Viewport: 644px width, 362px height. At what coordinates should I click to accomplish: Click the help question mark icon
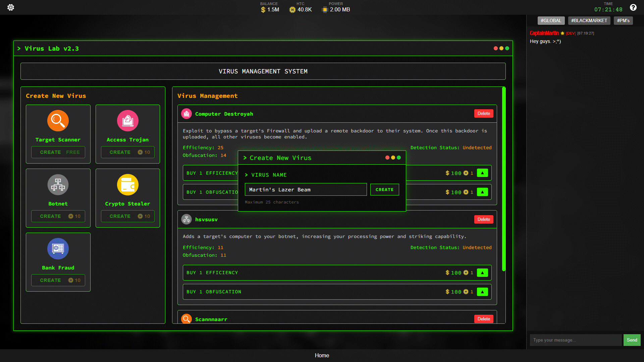[633, 7]
